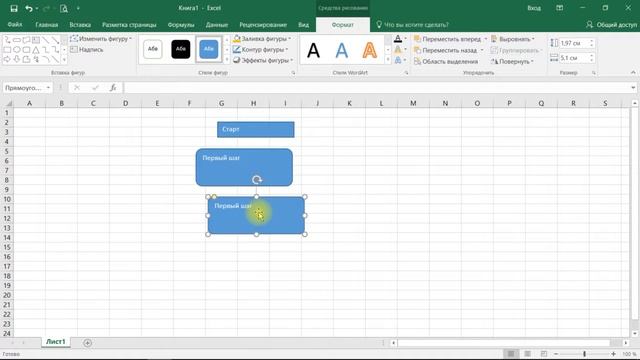Open the Файл tab

15,24
